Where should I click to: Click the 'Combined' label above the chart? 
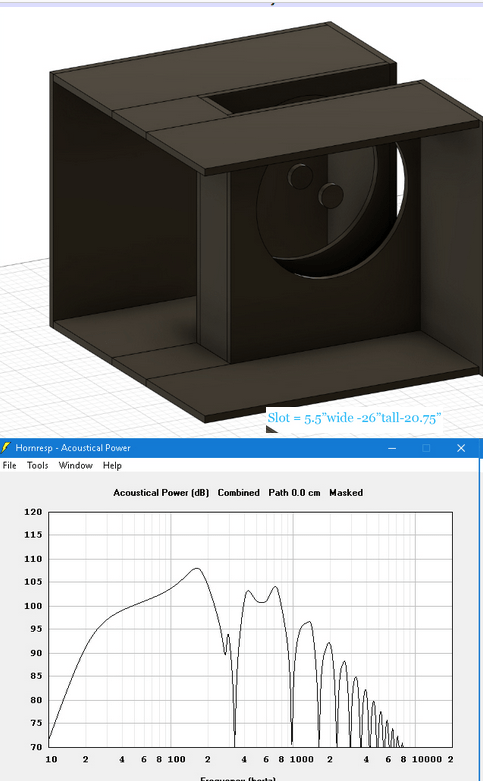[239, 493]
